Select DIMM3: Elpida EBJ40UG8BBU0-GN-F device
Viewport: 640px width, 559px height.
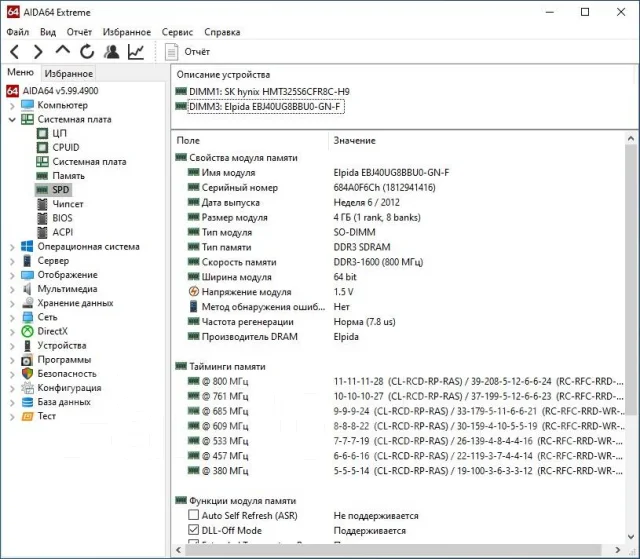click(x=266, y=107)
